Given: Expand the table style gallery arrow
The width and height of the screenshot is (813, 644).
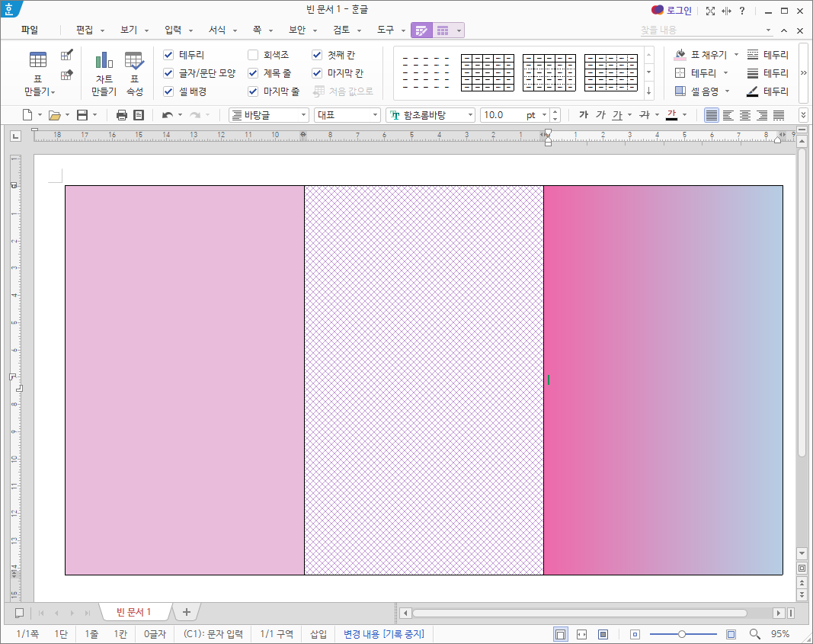Looking at the screenshot, I should pyautogui.click(x=648, y=91).
